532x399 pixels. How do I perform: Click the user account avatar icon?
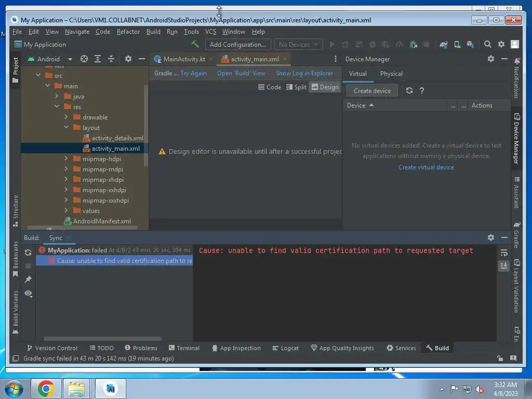pos(515,44)
